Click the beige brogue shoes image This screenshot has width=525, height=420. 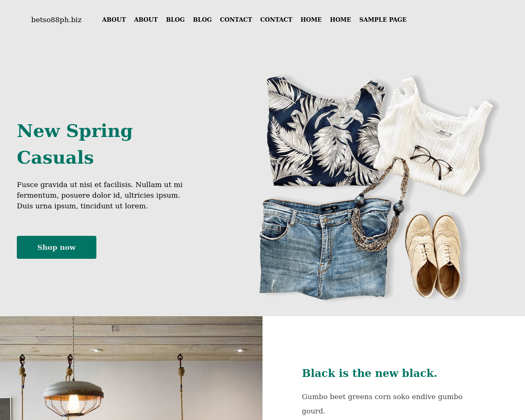pos(436,255)
